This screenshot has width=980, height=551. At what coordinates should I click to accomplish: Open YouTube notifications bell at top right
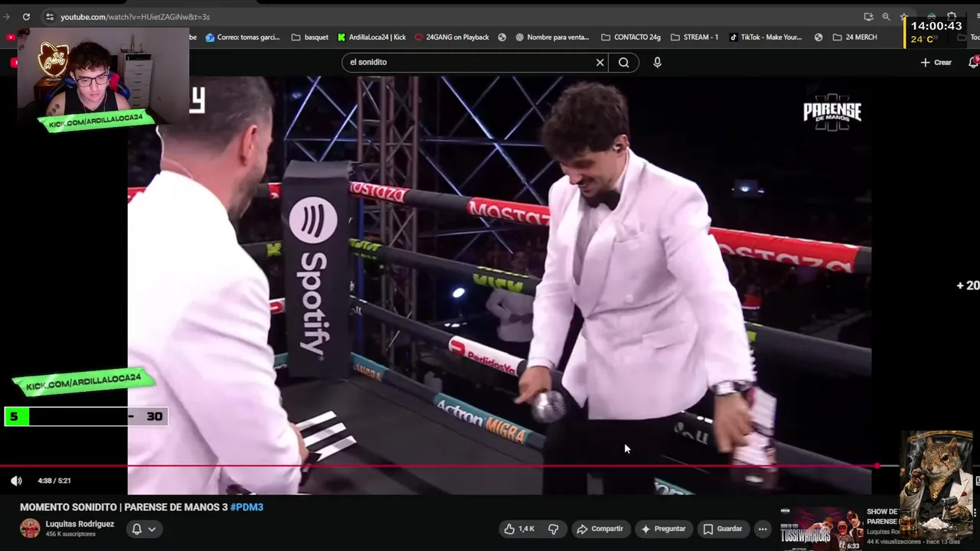tap(973, 63)
